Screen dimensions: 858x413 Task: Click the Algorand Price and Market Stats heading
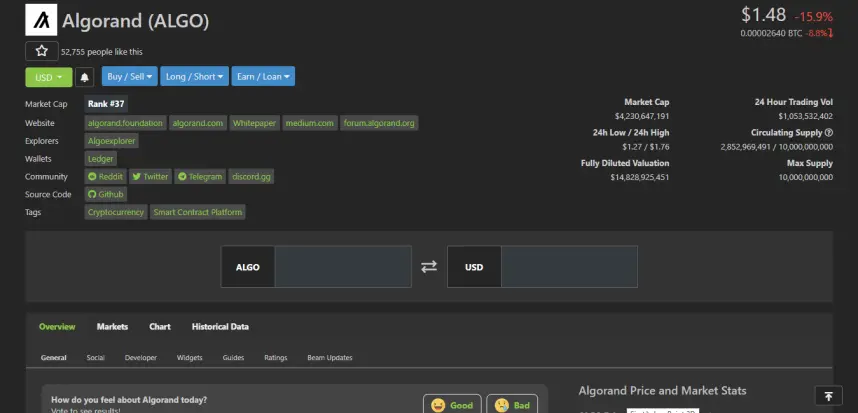coord(662,391)
